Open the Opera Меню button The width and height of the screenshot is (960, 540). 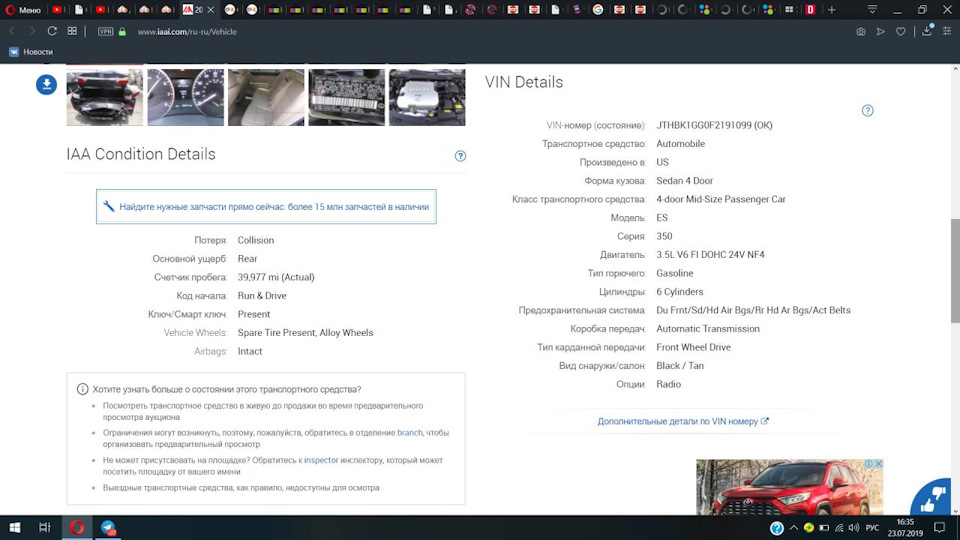23,10
